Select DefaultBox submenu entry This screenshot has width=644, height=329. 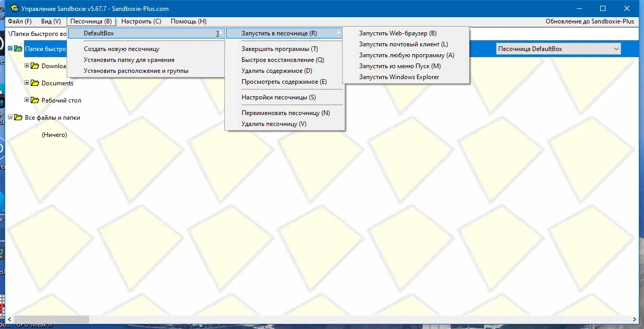[146, 33]
